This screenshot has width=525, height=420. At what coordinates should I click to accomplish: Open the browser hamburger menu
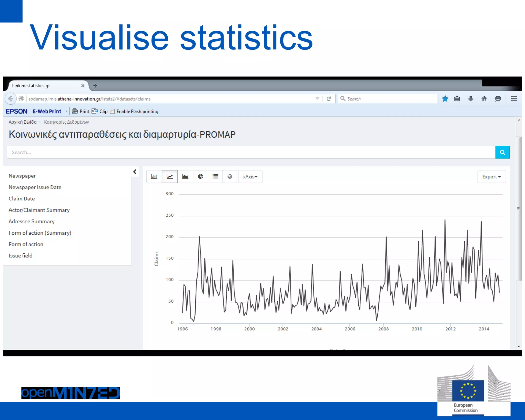pos(514,99)
